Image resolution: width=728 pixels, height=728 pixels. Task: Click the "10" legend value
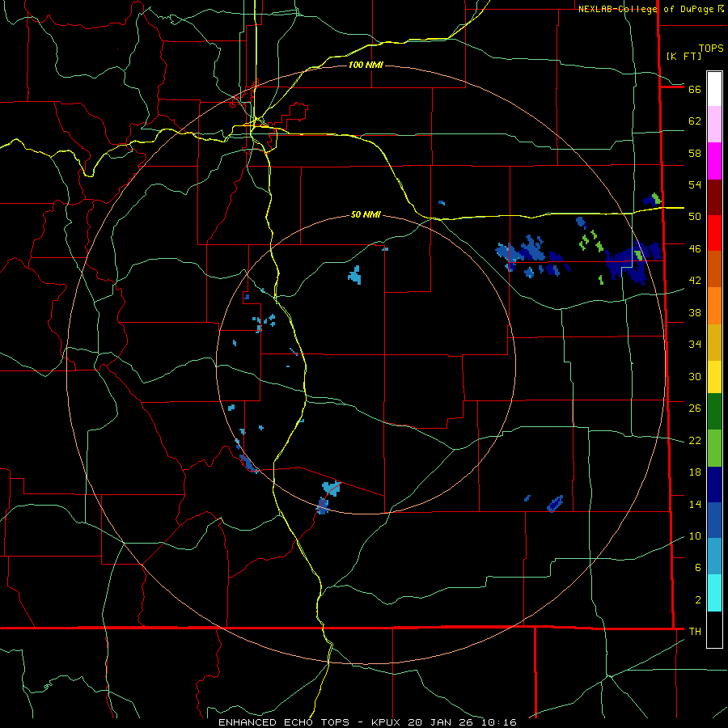[695, 535]
